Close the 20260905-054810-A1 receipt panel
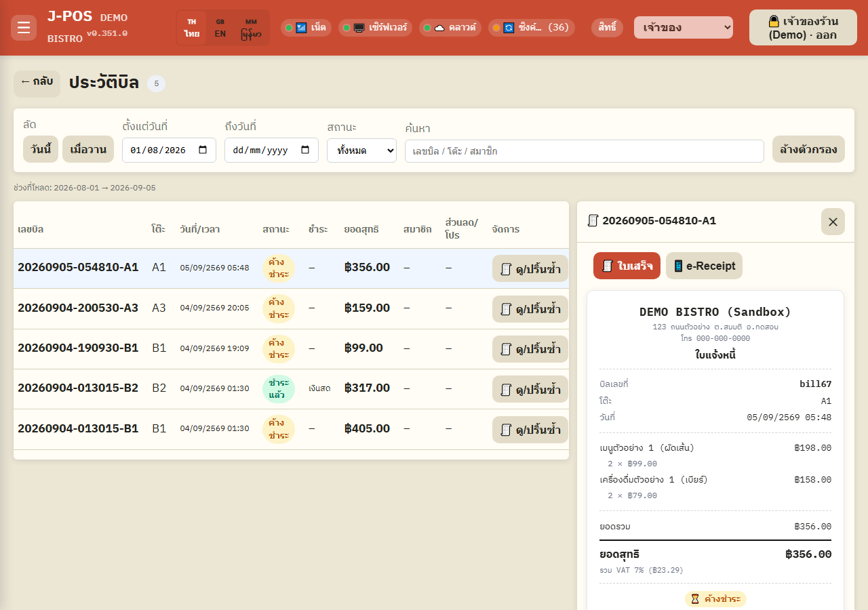 833,222
